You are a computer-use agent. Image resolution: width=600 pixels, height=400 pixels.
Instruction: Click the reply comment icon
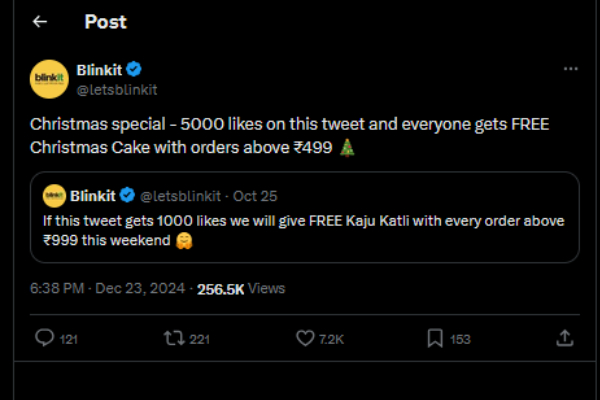click(44, 339)
